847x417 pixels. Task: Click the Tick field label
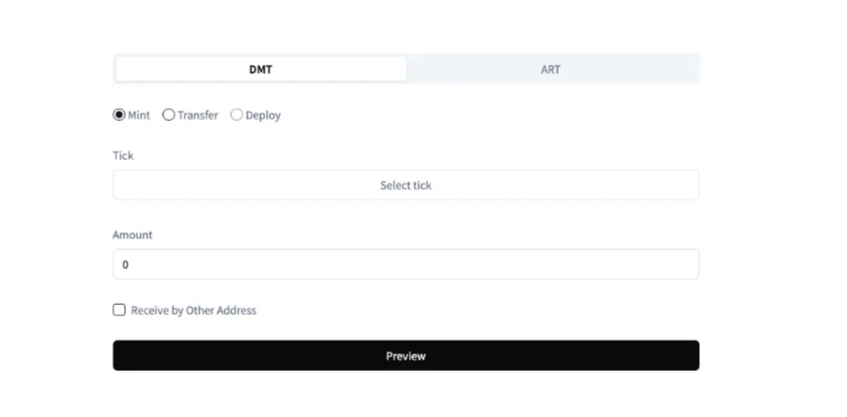pos(123,156)
